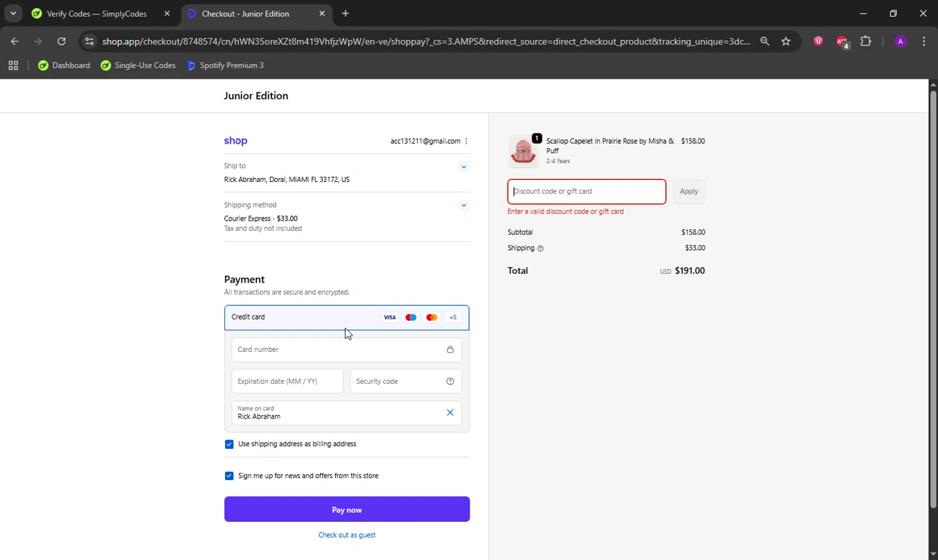Viewport: 938px width, 560px height.
Task: Close the Checkout - Junior Edition tab
Action: pyautogui.click(x=322, y=13)
